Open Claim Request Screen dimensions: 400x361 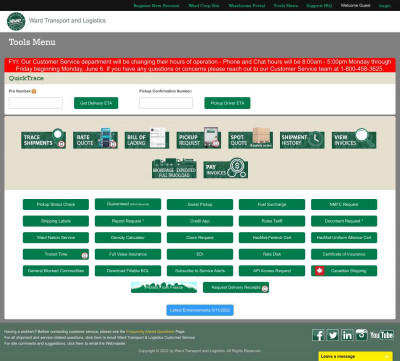(200, 238)
